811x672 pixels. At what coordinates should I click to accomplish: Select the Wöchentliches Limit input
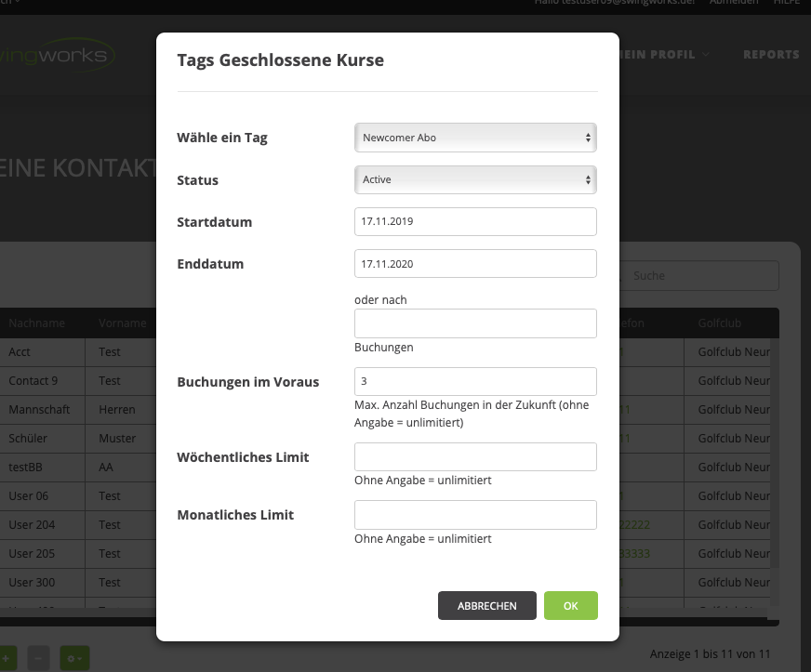click(x=475, y=457)
